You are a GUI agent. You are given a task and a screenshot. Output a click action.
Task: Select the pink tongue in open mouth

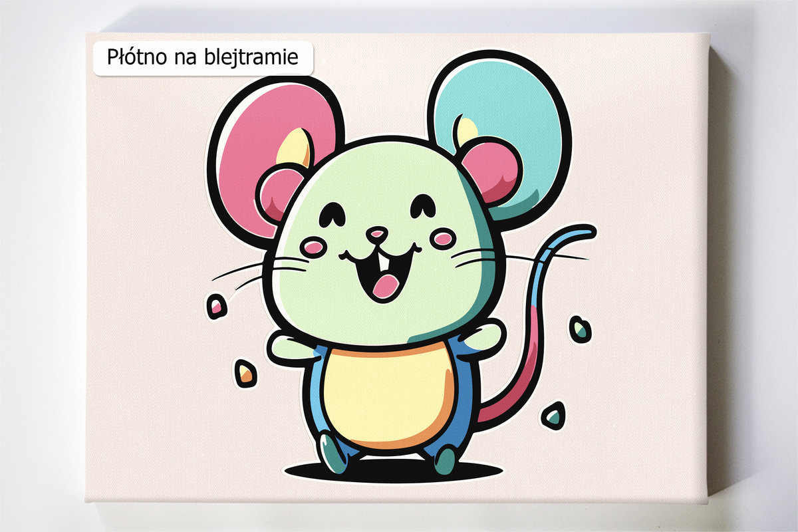point(385,286)
